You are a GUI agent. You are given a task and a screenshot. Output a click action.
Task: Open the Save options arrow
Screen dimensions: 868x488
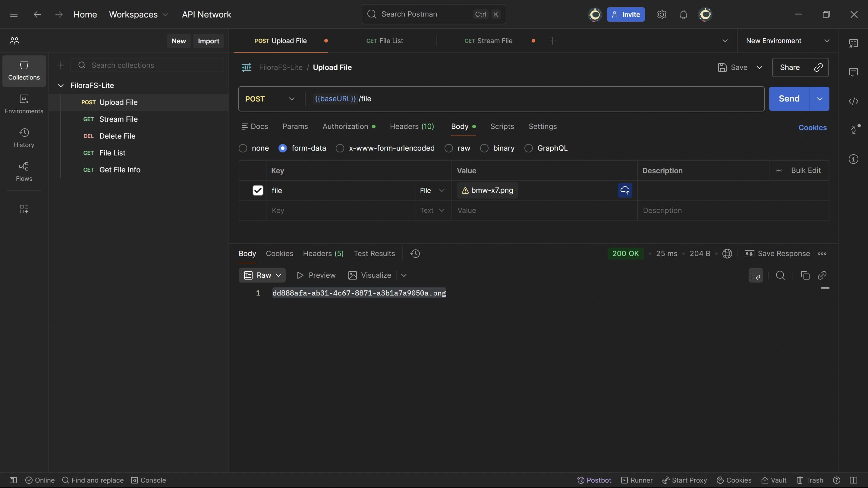point(759,67)
